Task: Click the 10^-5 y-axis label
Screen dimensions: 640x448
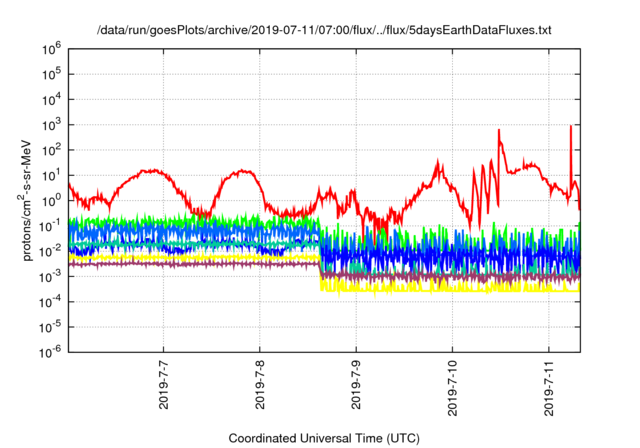Action: pos(50,328)
